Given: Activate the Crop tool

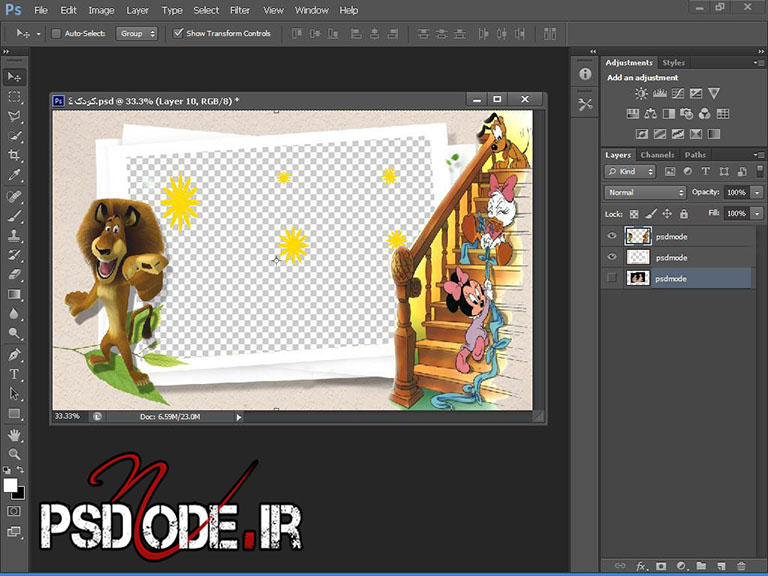Looking at the screenshot, I should (x=14, y=156).
